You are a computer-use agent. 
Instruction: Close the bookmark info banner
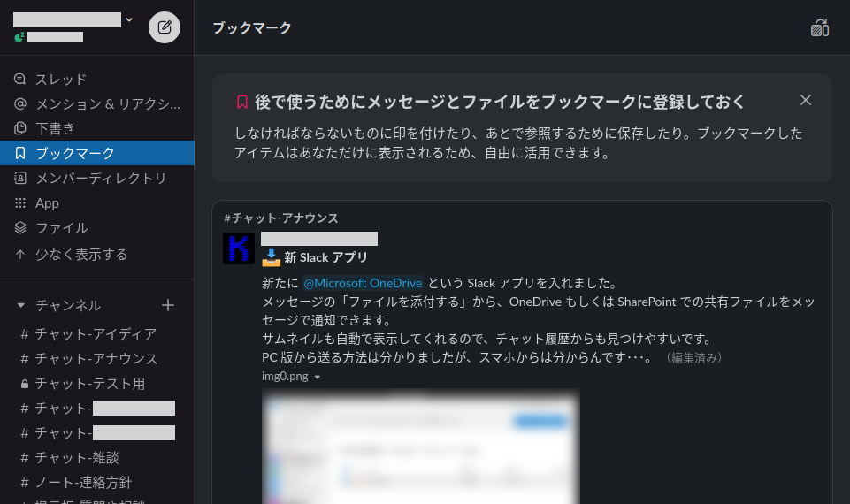[806, 100]
